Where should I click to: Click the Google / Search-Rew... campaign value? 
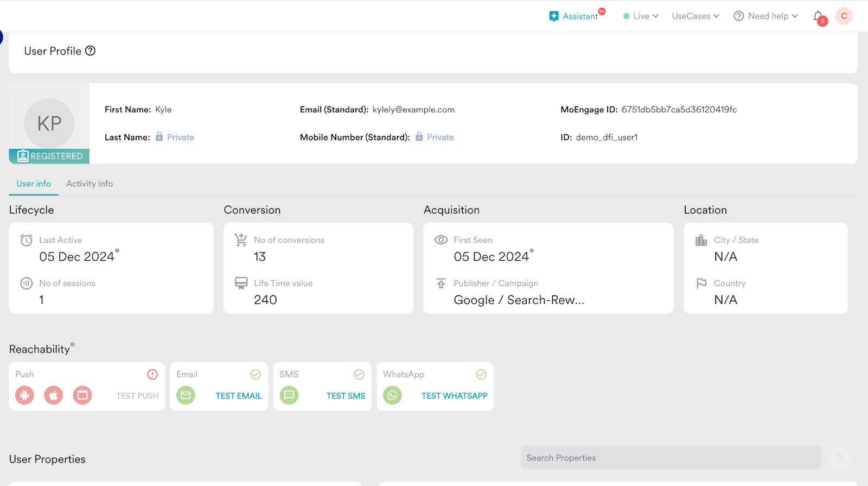[x=519, y=300]
